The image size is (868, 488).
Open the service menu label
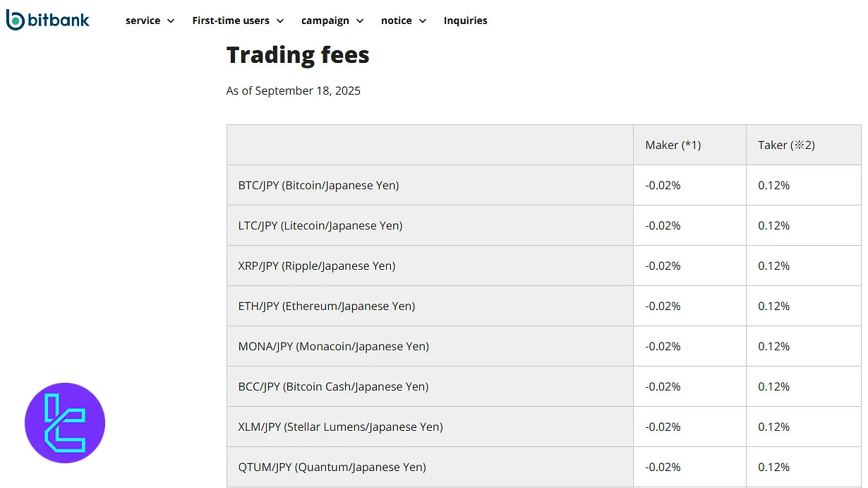[x=143, y=20]
